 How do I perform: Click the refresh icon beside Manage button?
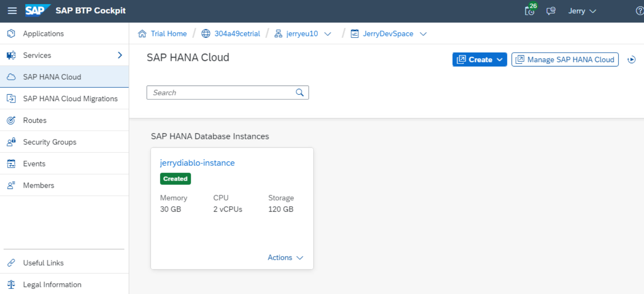[631, 60]
